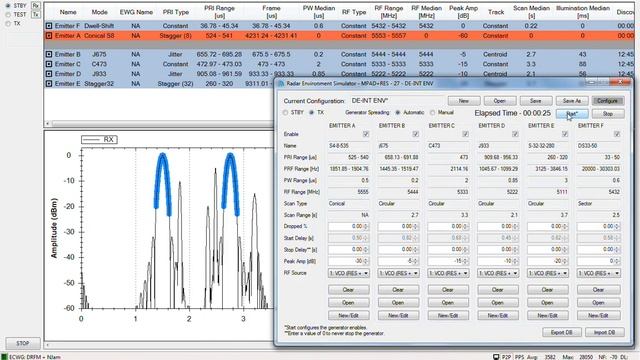Click Radar Environment Simulator title icon
The height and width of the screenshot is (360, 640).
point(281,84)
